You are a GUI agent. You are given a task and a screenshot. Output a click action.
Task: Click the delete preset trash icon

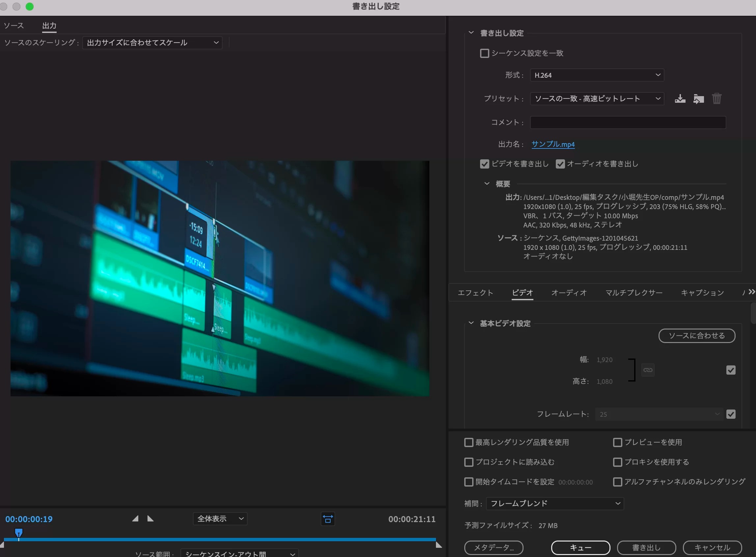[x=716, y=99]
